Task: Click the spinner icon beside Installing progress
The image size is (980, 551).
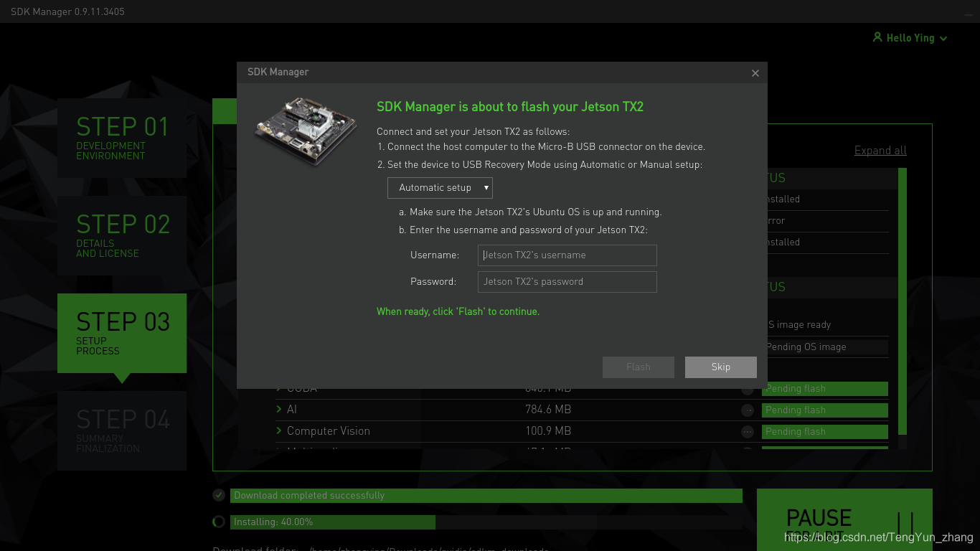Action: click(x=219, y=522)
